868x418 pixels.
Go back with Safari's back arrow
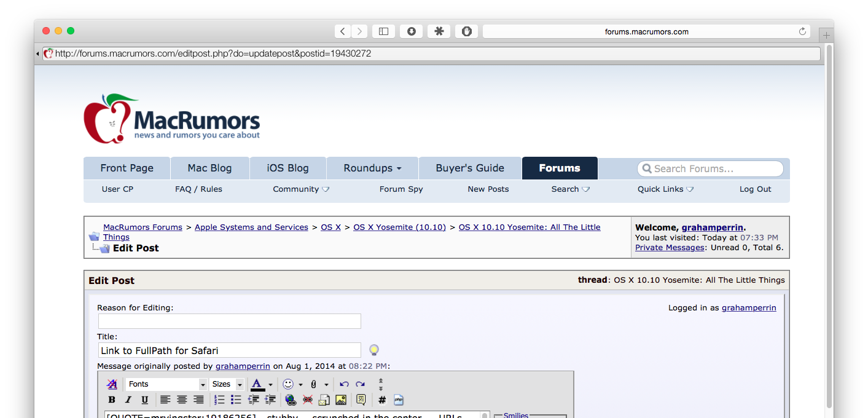click(x=343, y=31)
